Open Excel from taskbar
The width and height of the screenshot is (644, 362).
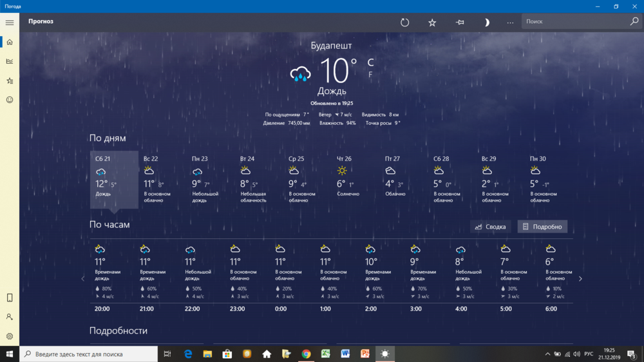click(x=326, y=354)
